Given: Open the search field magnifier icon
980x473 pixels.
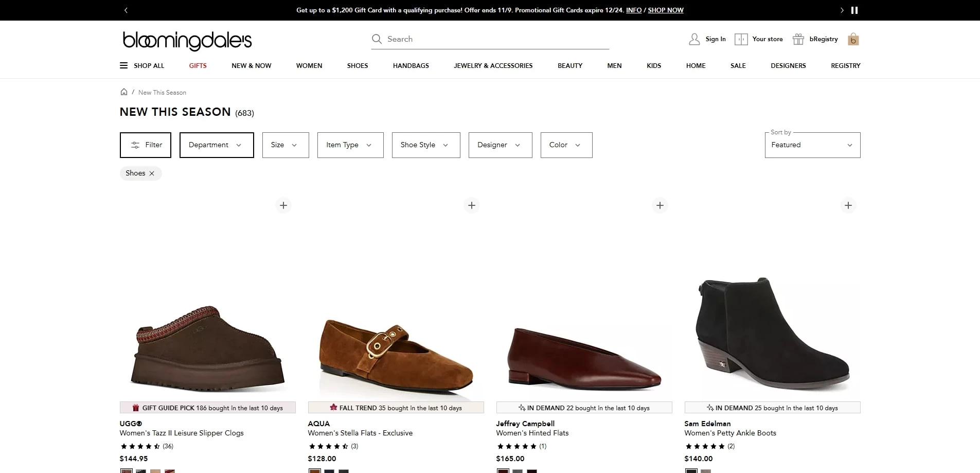Looking at the screenshot, I should point(377,39).
